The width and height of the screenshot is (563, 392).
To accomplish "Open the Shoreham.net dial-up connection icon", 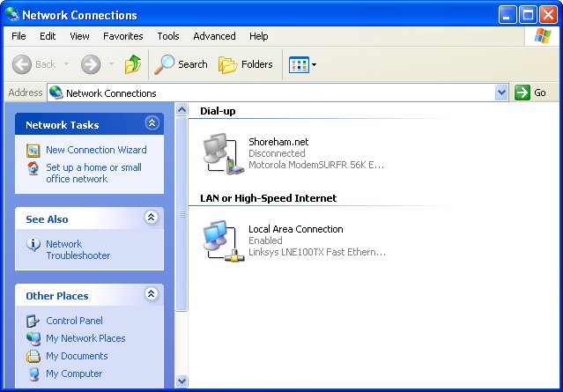I will tap(218, 153).
